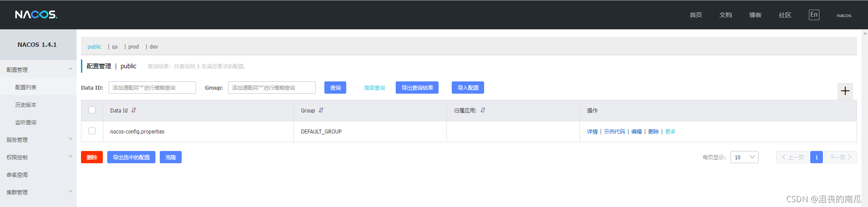This screenshot has width=868, height=207.
Task: Click the NACOS 1.4.1 version label
Action: [x=37, y=45]
